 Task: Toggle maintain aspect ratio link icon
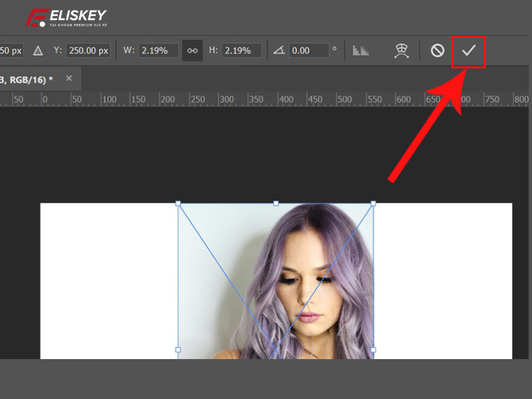tap(192, 51)
